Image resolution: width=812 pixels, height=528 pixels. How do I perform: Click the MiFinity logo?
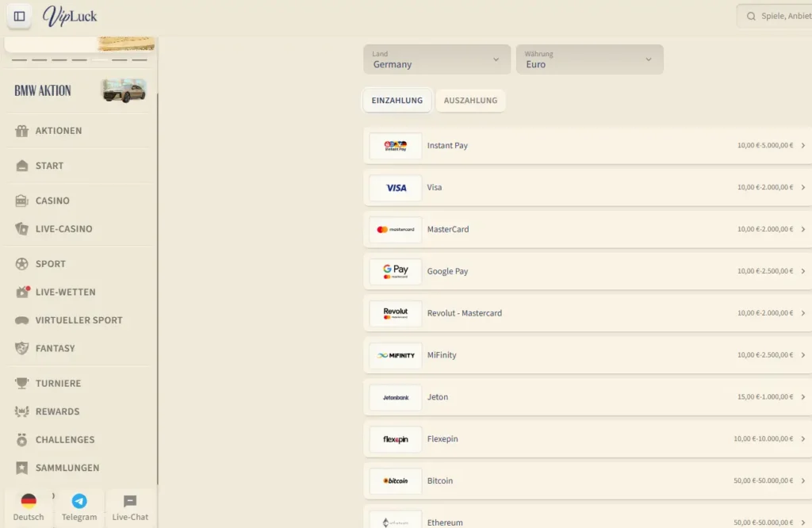tap(396, 356)
